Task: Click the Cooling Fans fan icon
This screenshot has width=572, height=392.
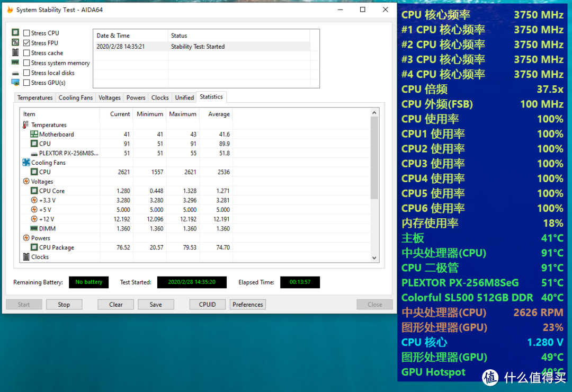Action: point(26,163)
